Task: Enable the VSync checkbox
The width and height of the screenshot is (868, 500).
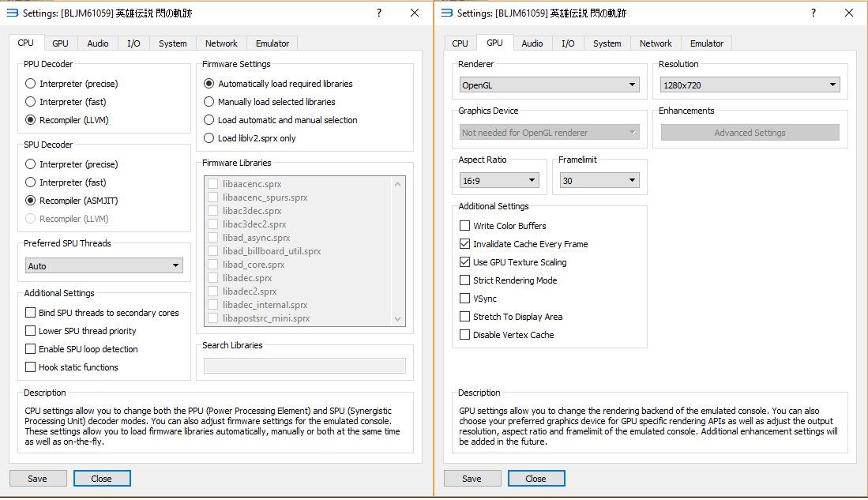Action: [x=464, y=299]
